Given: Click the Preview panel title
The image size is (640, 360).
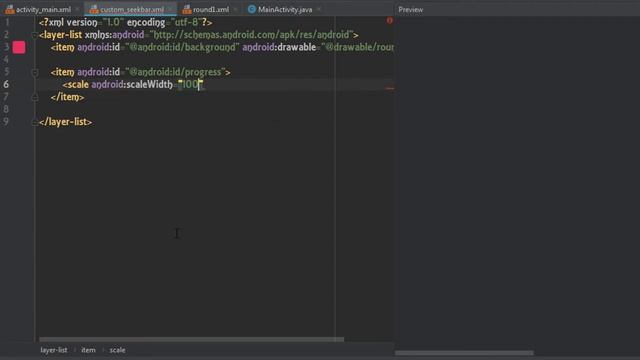Looking at the screenshot, I should pyautogui.click(x=411, y=9).
